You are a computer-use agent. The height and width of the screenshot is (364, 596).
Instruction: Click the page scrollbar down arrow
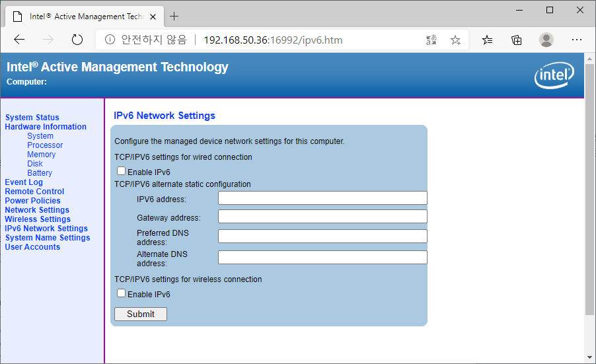pos(589,357)
